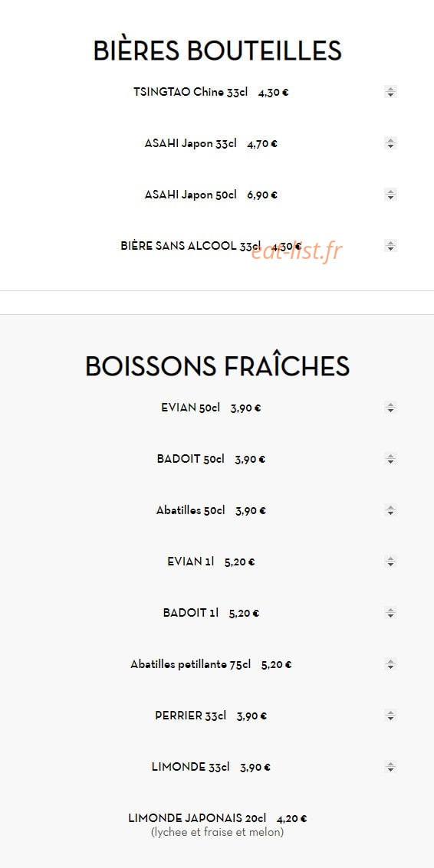Click the stepper beside Abatilles petillante 75cl

(391, 664)
